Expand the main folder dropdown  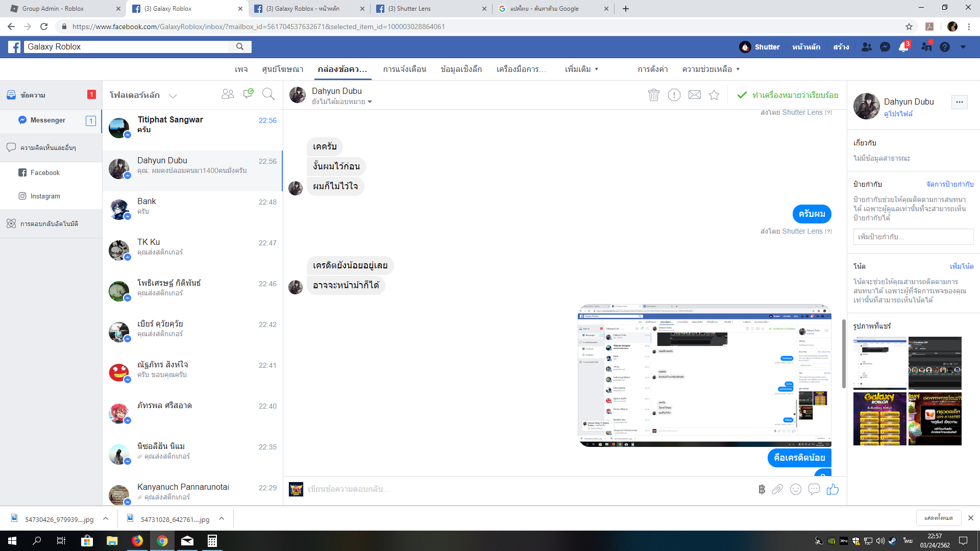pos(173,96)
